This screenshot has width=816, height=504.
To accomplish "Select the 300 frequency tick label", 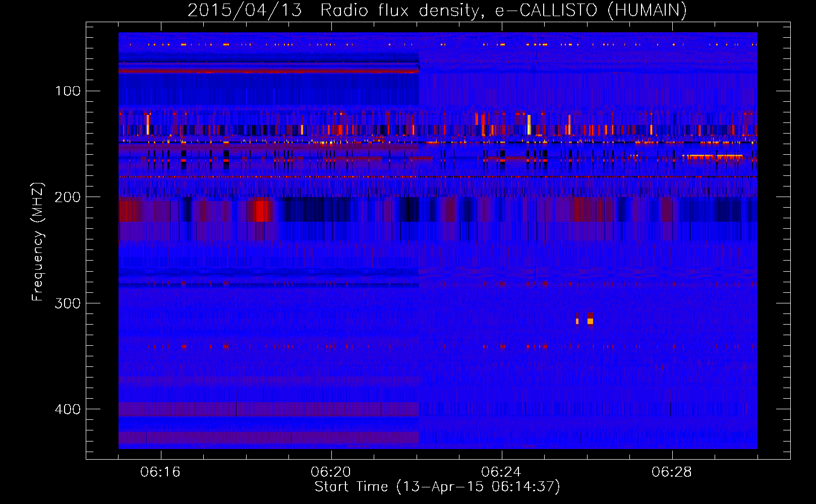I will (x=68, y=303).
